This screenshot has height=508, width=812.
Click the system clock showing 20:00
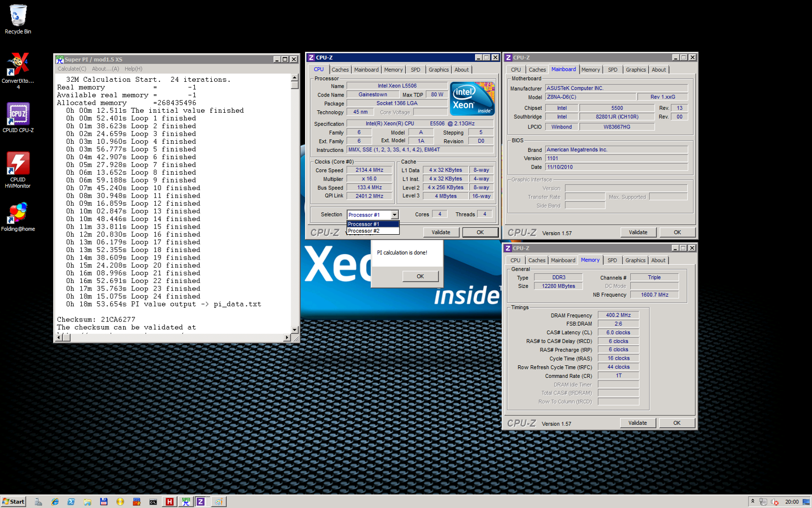coord(792,502)
